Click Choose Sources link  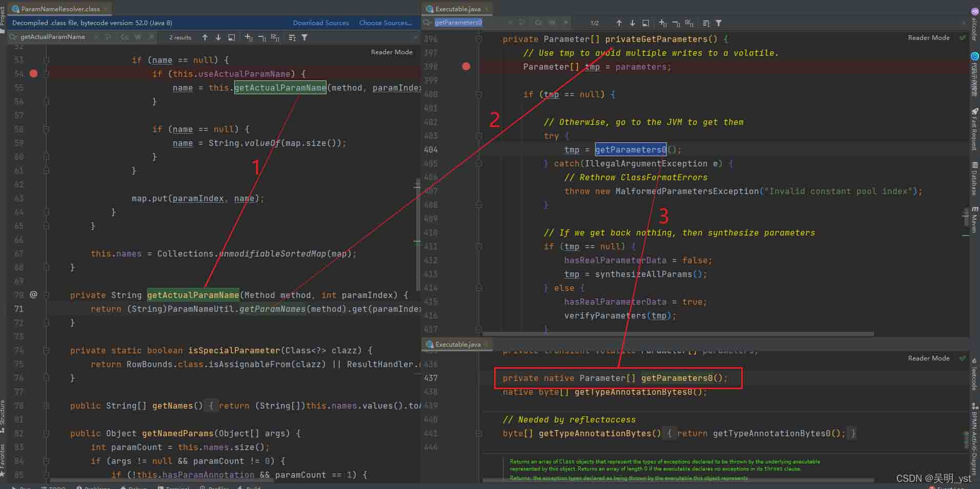[385, 23]
